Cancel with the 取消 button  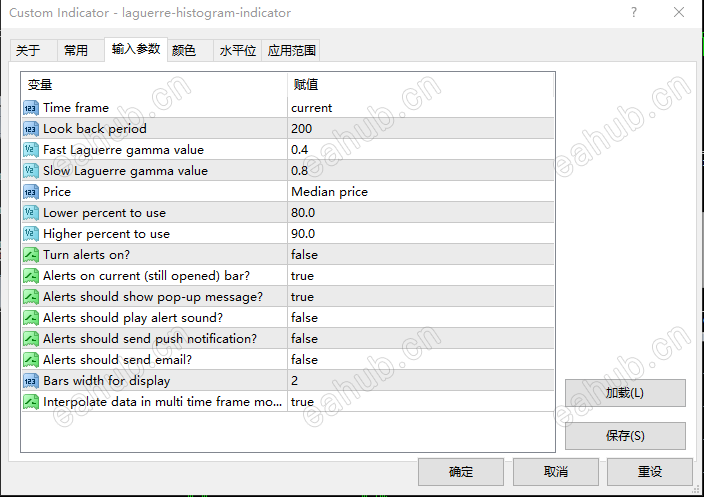click(x=556, y=472)
